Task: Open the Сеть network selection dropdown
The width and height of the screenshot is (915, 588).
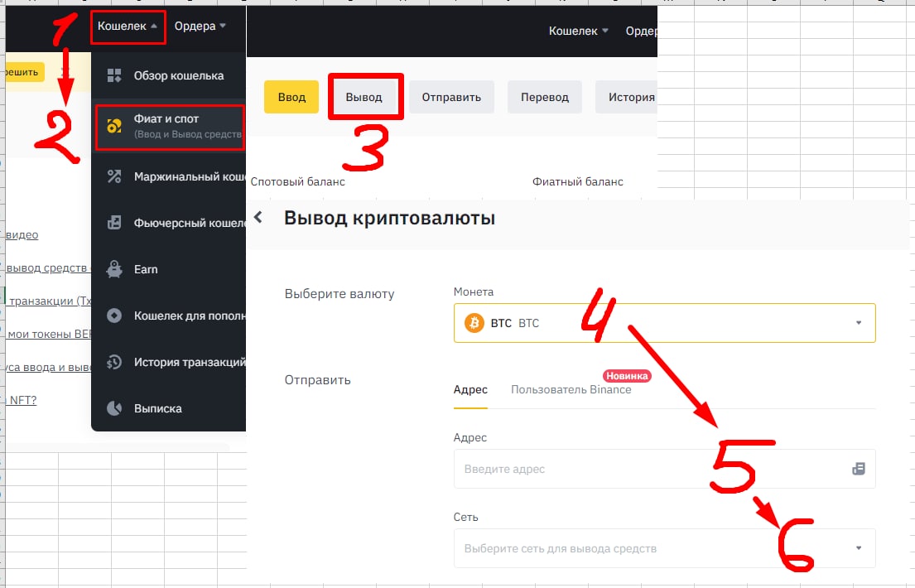Action: 665,548
